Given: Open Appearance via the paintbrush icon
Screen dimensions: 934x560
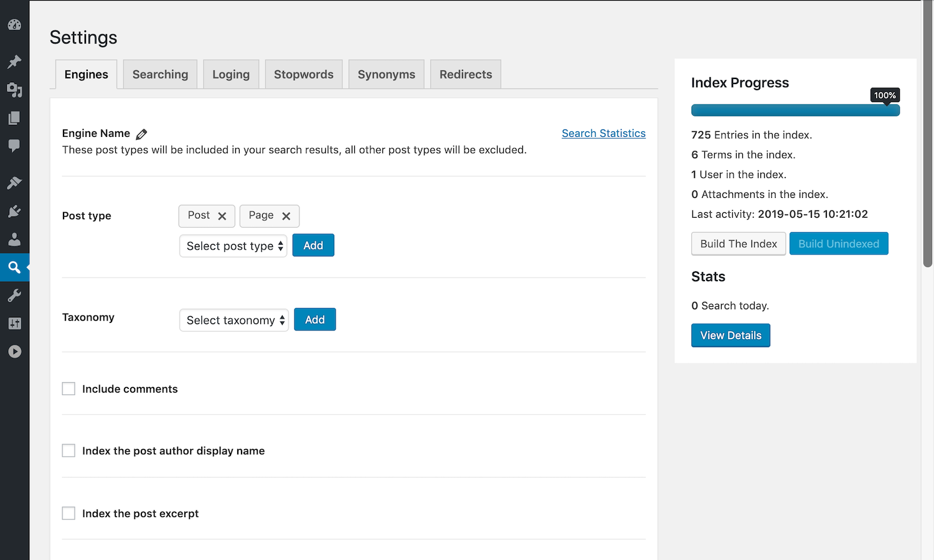Looking at the screenshot, I should (x=14, y=183).
